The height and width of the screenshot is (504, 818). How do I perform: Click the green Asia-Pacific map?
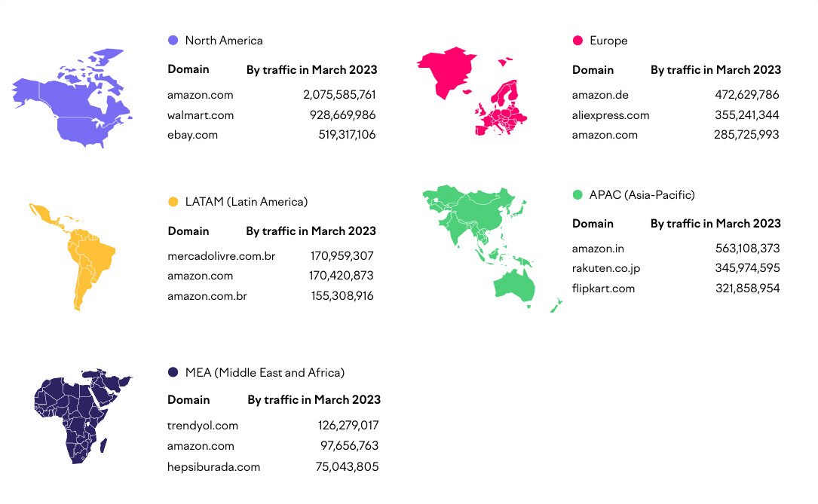[492, 249]
